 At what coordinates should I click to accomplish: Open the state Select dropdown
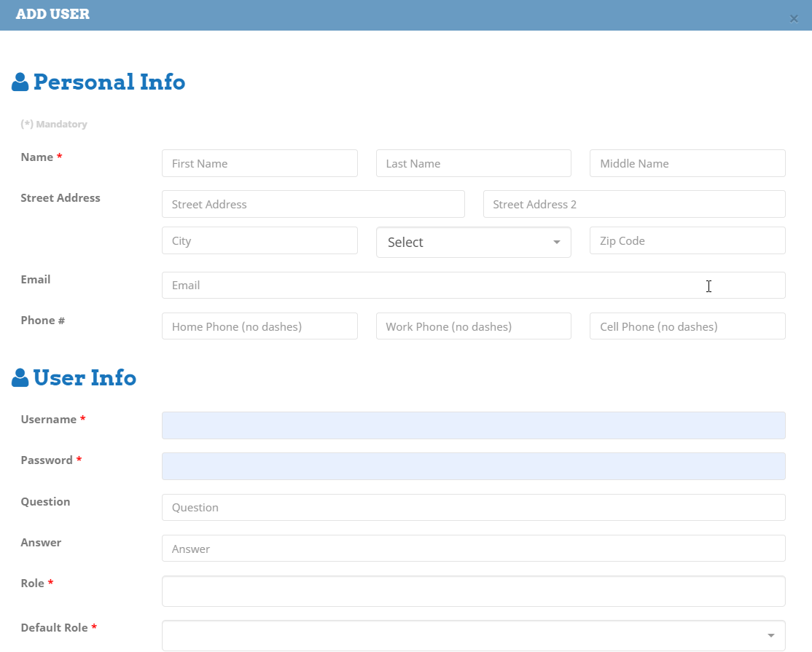coord(473,242)
